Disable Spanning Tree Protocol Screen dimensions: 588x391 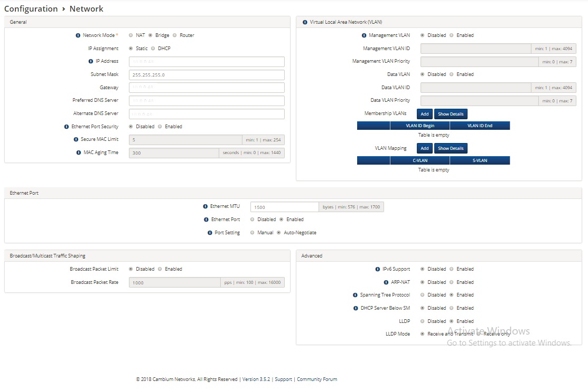click(423, 295)
